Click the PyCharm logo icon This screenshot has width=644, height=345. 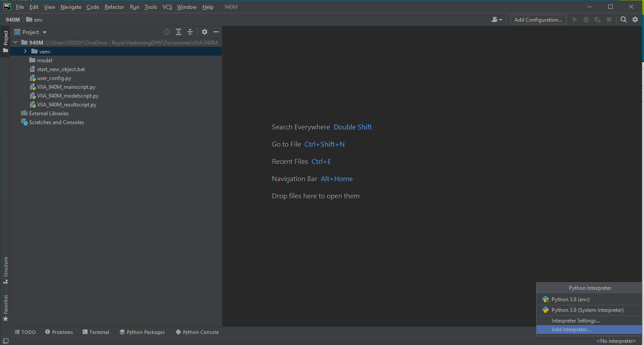coord(7,7)
